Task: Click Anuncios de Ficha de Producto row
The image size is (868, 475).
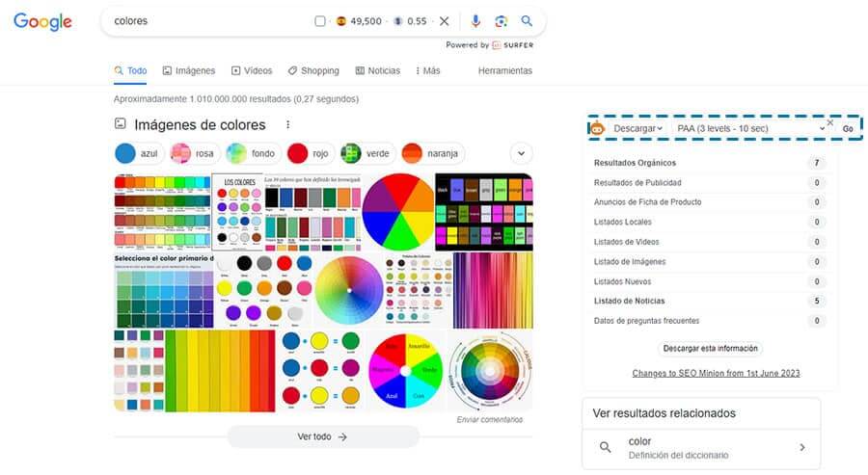Action: click(x=709, y=201)
